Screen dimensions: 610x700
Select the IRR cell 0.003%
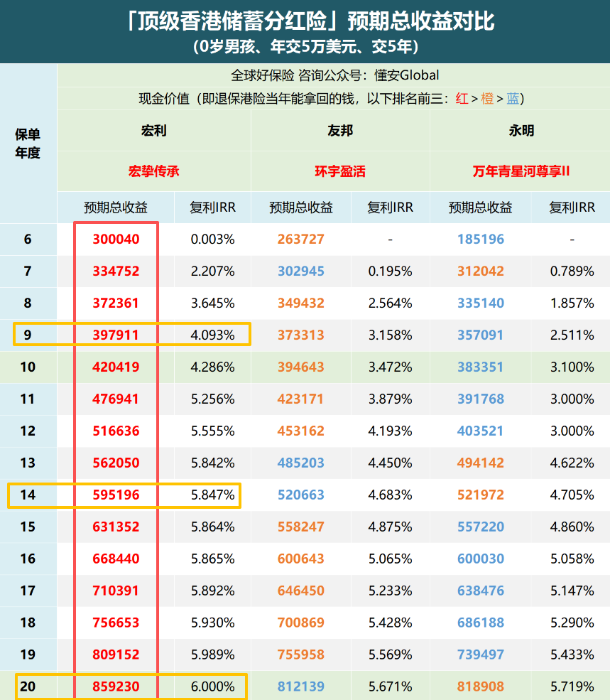tap(212, 239)
